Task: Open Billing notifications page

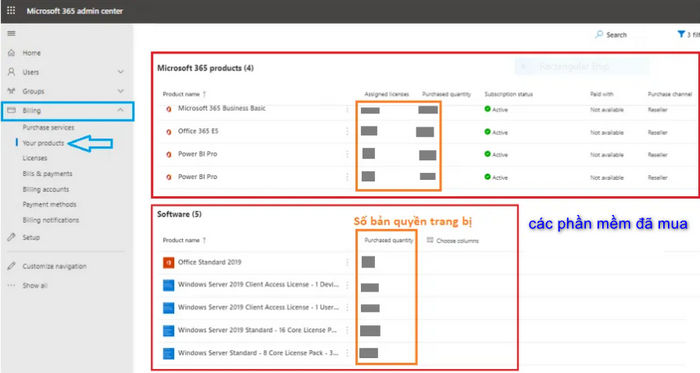Action: pos(51,220)
